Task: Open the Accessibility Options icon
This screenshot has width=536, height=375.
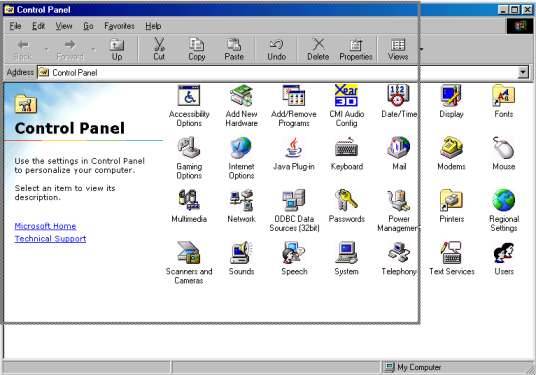Action: tap(189, 95)
